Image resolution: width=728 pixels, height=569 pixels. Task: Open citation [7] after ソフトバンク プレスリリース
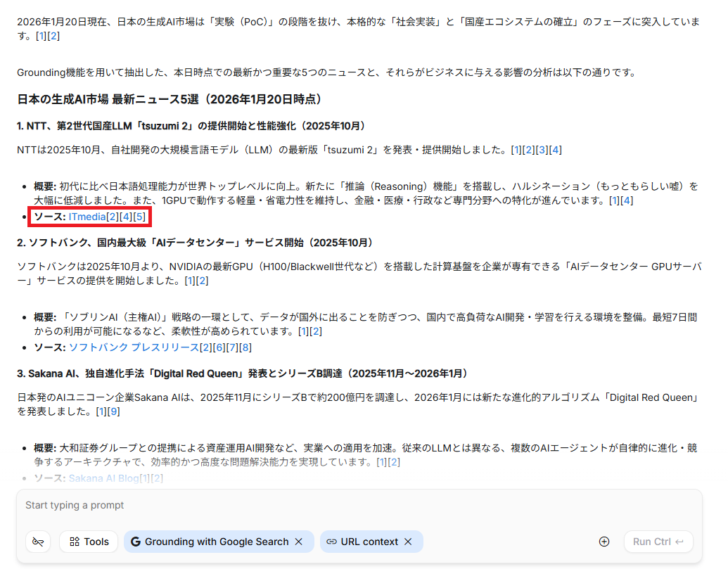point(233,347)
